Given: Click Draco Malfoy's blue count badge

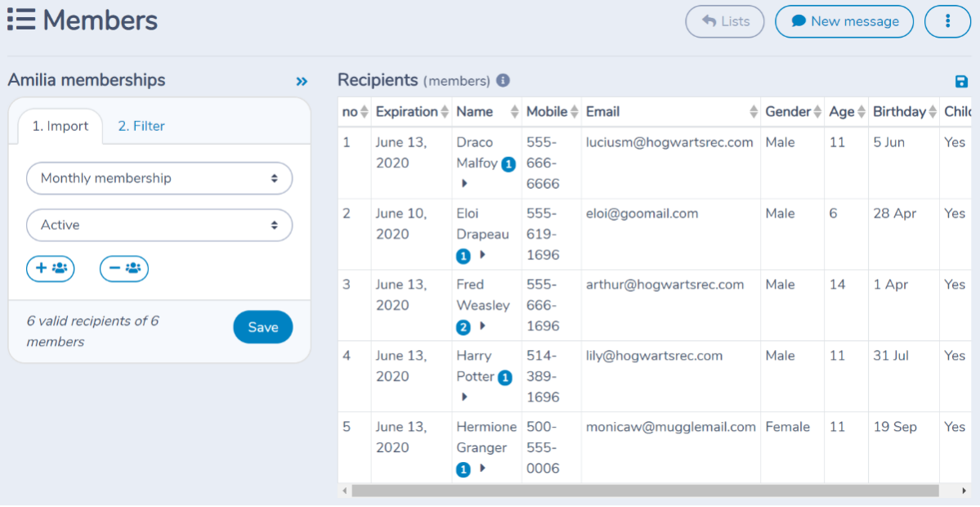Looking at the screenshot, I should [x=508, y=164].
